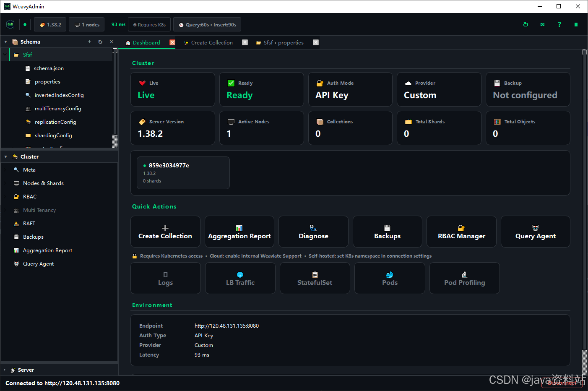Viewport: 588px width, 391px height.
Task: Collapse the Sfsf collection chevron
Action: 5,55
